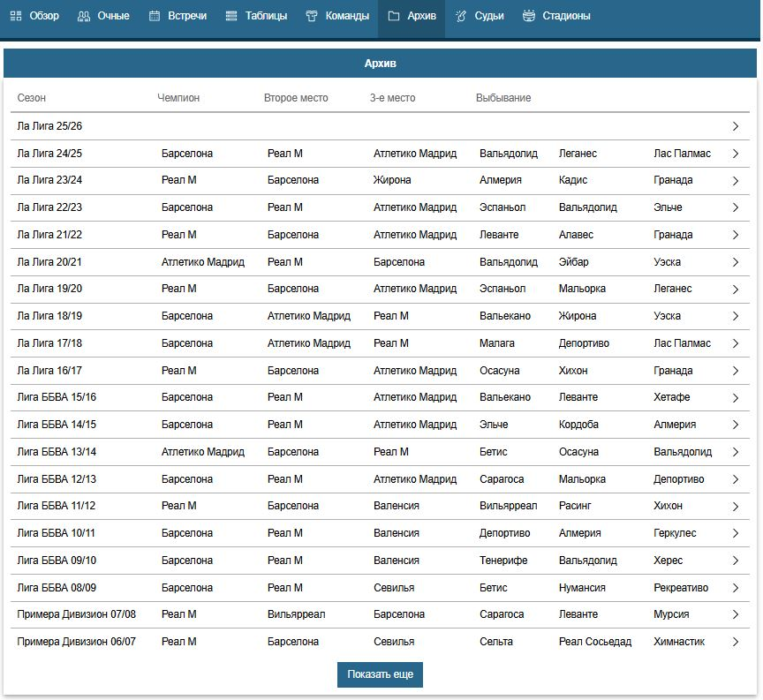Click the Таблицы list icon

[x=231, y=16]
